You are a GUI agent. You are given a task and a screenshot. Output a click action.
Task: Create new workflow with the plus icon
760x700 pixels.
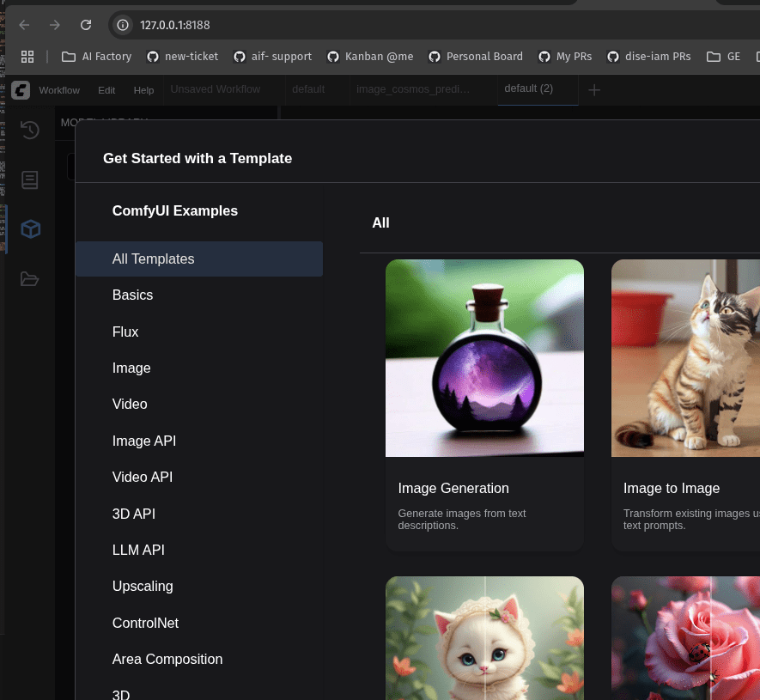(x=594, y=88)
